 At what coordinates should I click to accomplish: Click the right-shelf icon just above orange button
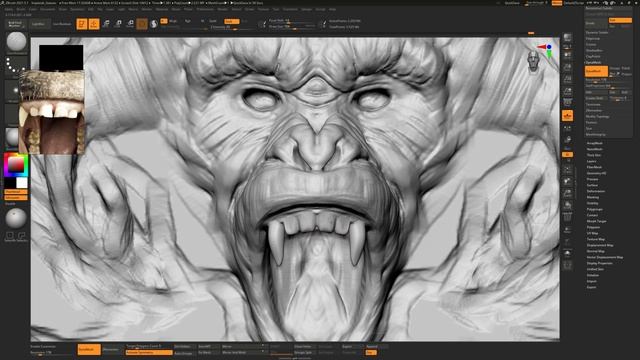point(567,102)
